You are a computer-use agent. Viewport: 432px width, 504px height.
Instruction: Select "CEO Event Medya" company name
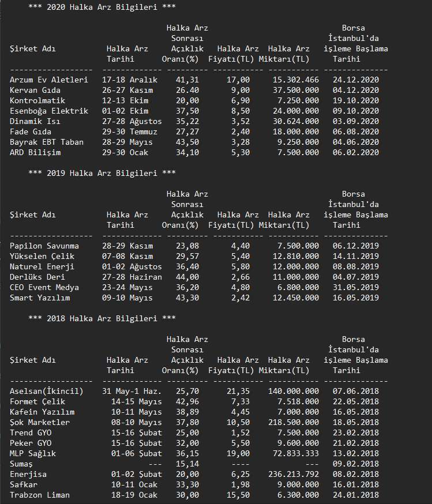pos(44,287)
